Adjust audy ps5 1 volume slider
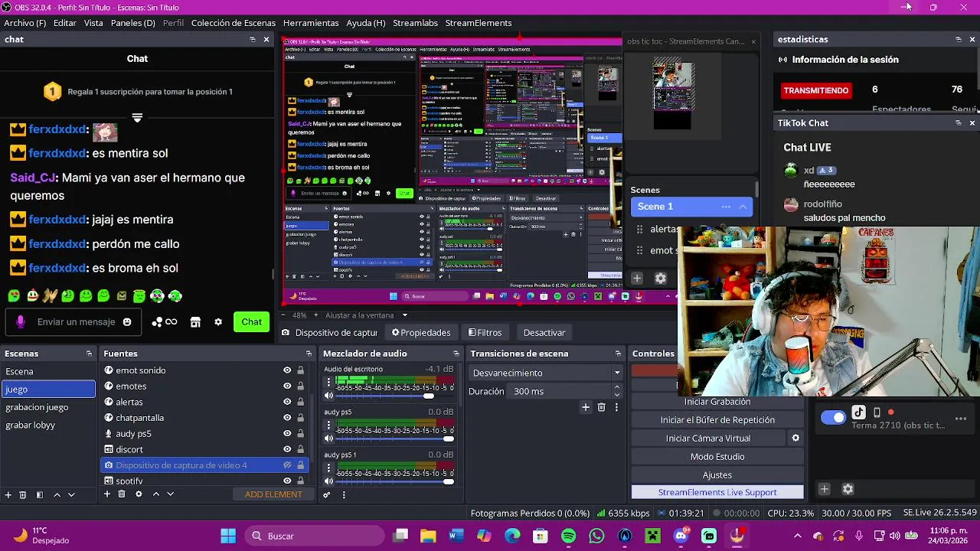Screen dimensions: 980x551 pyautogui.click(x=448, y=481)
